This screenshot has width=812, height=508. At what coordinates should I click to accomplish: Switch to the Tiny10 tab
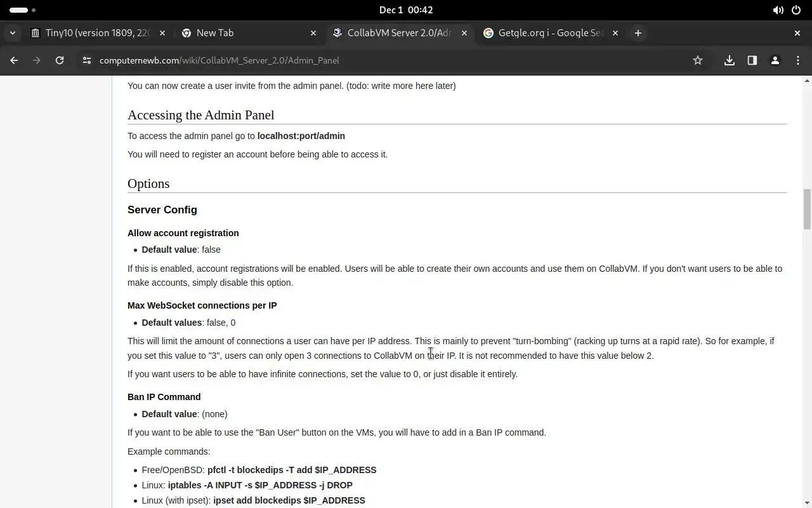[x=95, y=33]
